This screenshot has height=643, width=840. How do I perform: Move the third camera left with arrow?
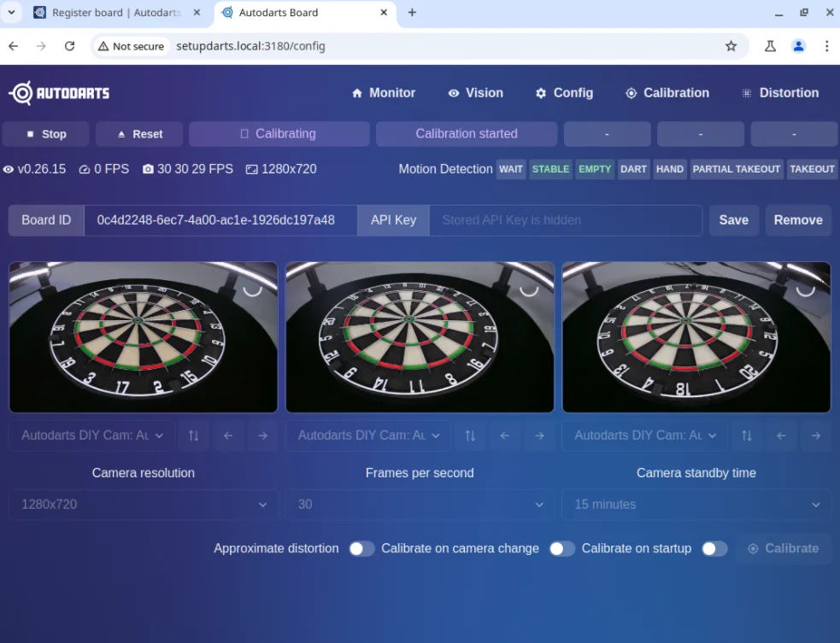coord(781,435)
